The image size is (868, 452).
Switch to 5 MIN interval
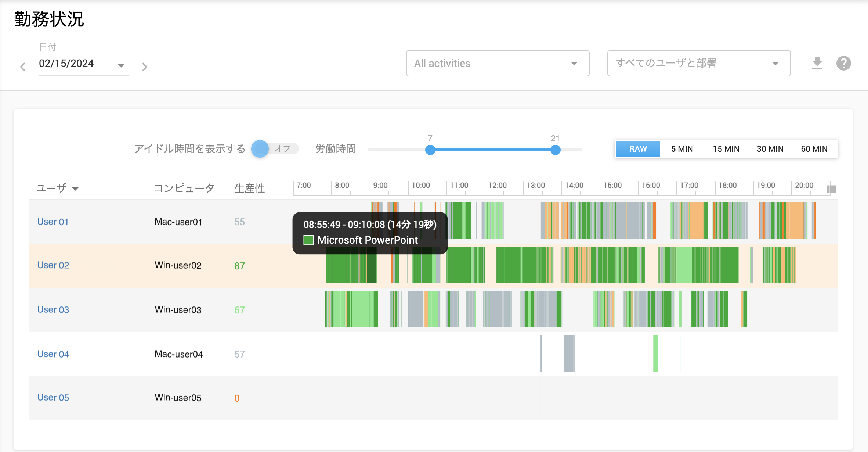(682, 149)
